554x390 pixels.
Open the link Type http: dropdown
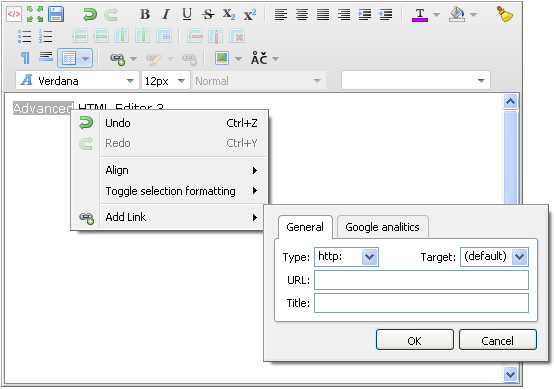pos(346,257)
